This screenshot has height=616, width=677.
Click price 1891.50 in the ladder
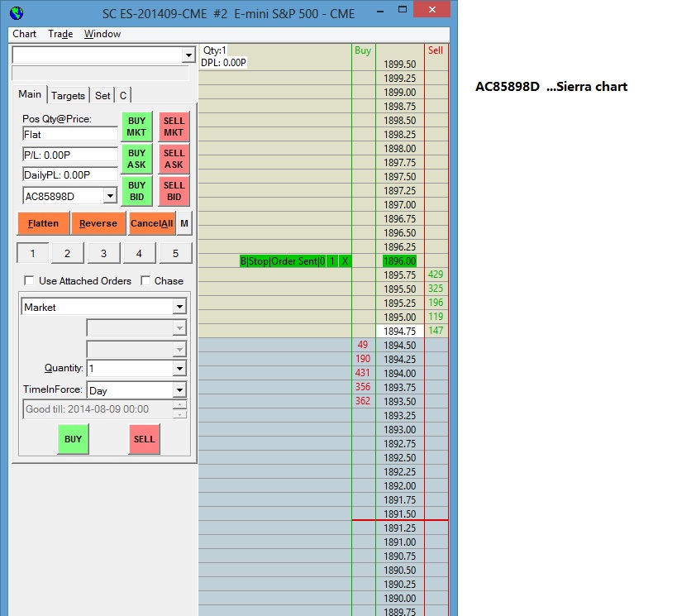pyautogui.click(x=400, y=513)
